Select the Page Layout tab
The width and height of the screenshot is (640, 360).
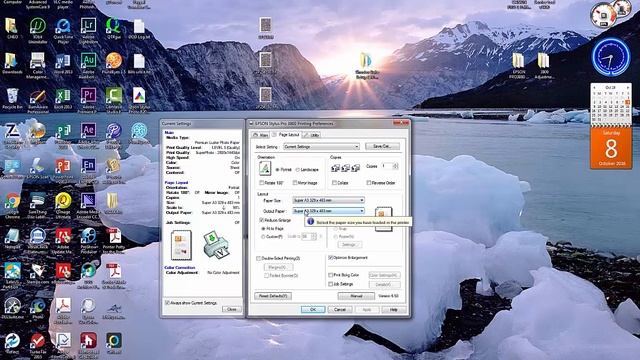[286, 134]
